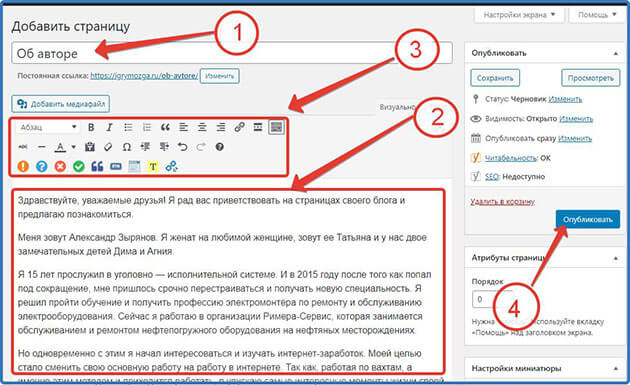Click into the page content text area
630x385 pixels.
pyautogui.click(x=228, y=281)
